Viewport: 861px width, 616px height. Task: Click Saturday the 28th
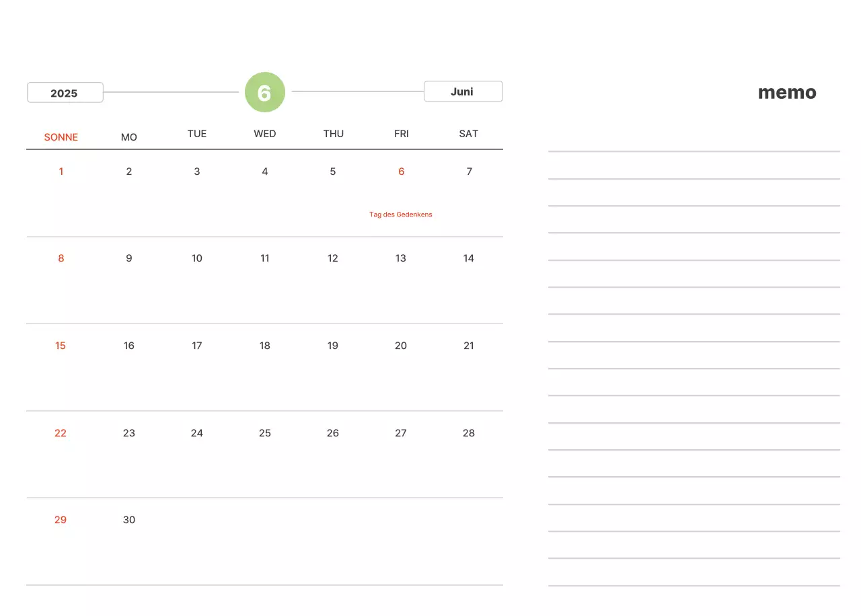[x=469, y=433]
